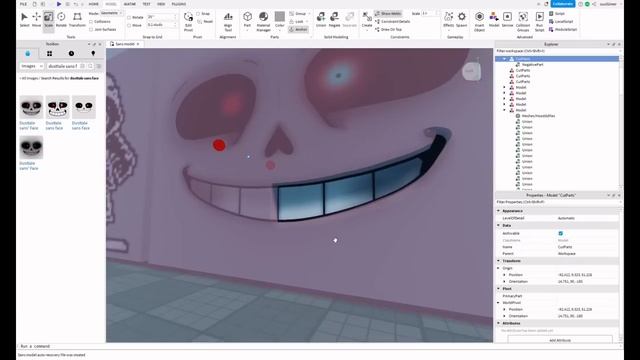Image resolution: width=640 pixels, height=360 pixels.
Task: Open the Edit Pivot tool
Action: [x=188, y=21]
